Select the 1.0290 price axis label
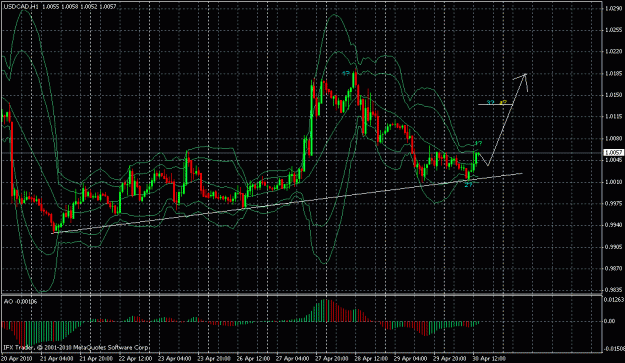Viewport: 625px width, 363px height. point(613,8)
